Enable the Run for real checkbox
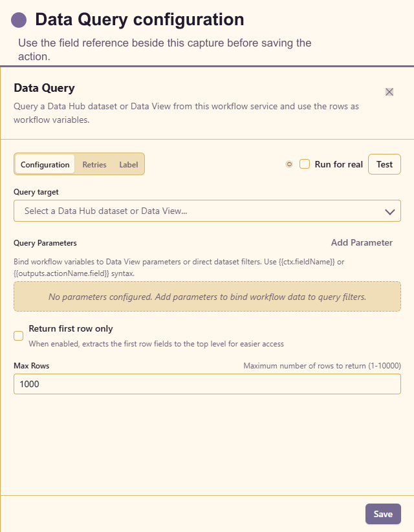Viewport: 414px width, 532px height. point(305,164)
